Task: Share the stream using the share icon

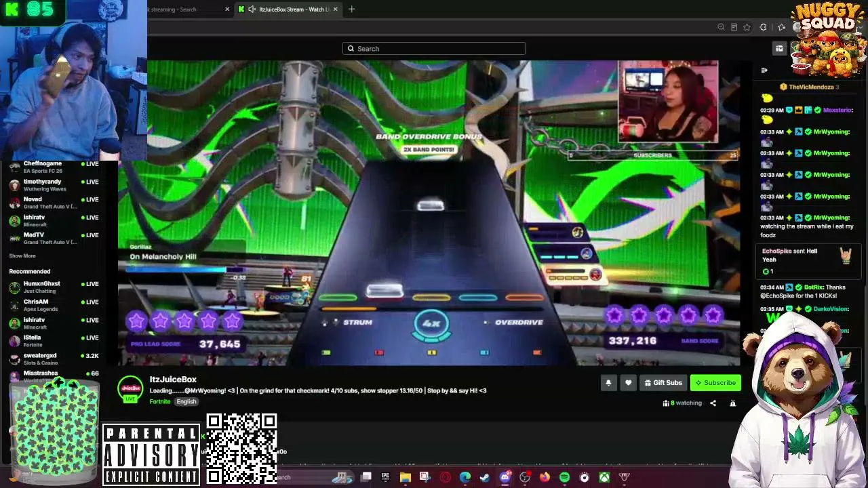Action: click(x=713, y=403)
